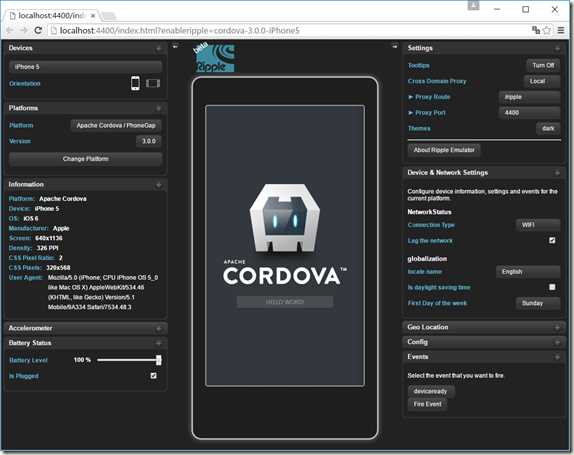Image resolution: width=574 pixels, height=455 pixels.
Task: Open Cross Domain Proxy Local dropdown
Action: click(541, 81)
